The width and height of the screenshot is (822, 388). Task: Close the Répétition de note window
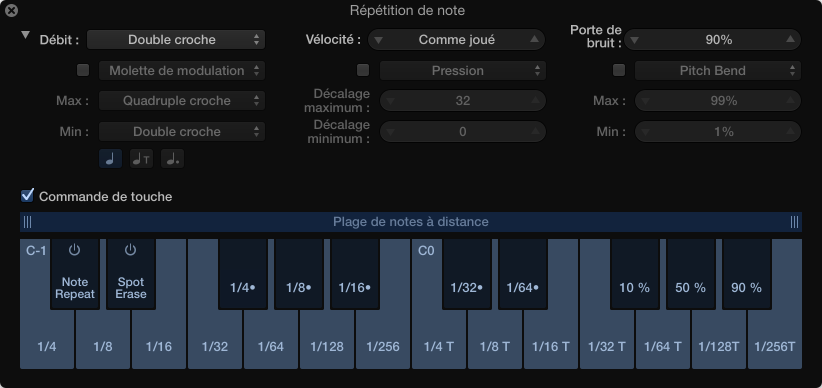point(10,10)
